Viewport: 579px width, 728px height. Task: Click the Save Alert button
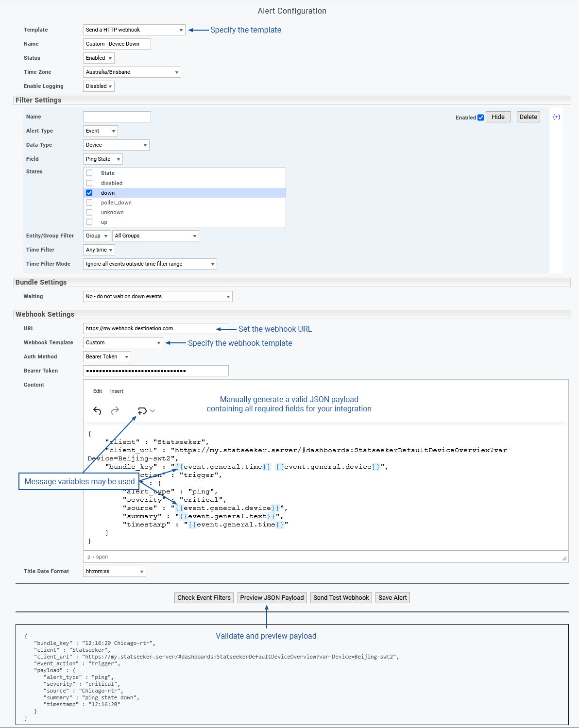coord(392,598)
